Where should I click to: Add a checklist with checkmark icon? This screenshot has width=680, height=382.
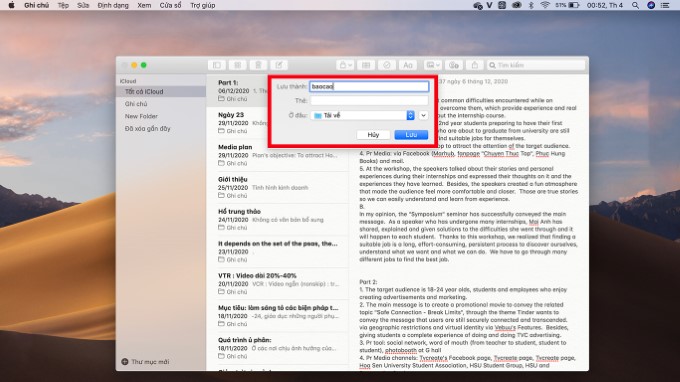click(x=386, y=65)
